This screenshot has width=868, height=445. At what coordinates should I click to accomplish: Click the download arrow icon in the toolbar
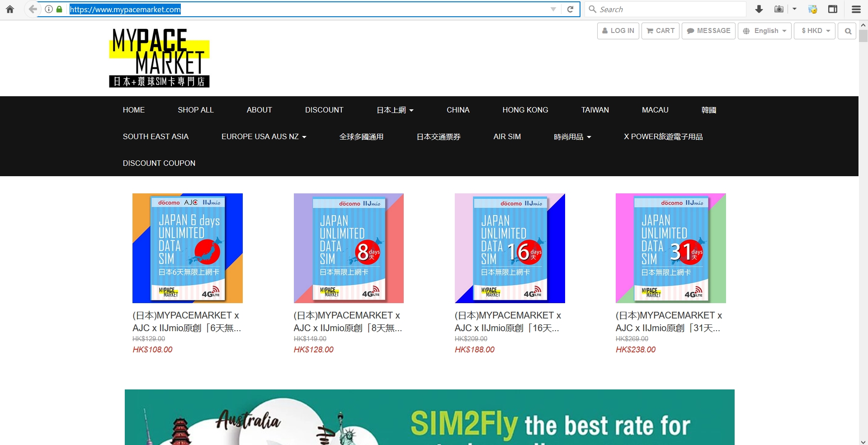point(759,9)
